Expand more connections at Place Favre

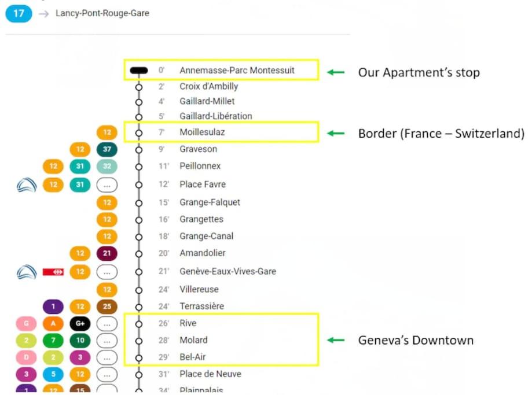pos(107,185)
